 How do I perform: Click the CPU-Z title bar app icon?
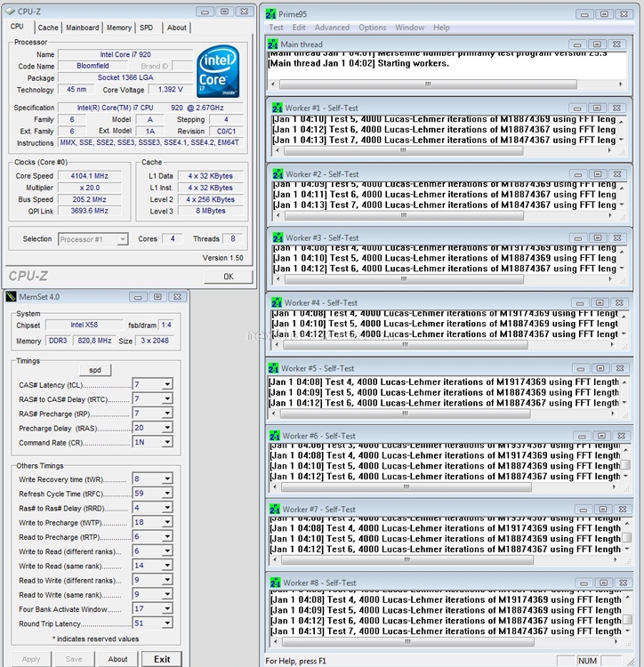tap(10, 12)
